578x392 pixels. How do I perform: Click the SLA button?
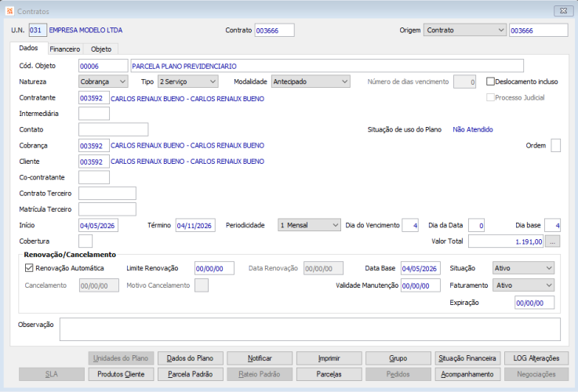coord(52,374)
